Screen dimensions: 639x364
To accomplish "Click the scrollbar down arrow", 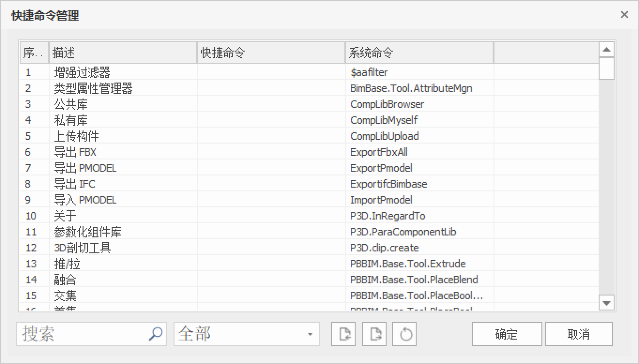I will pyautogui.click(x=607, y=303).
